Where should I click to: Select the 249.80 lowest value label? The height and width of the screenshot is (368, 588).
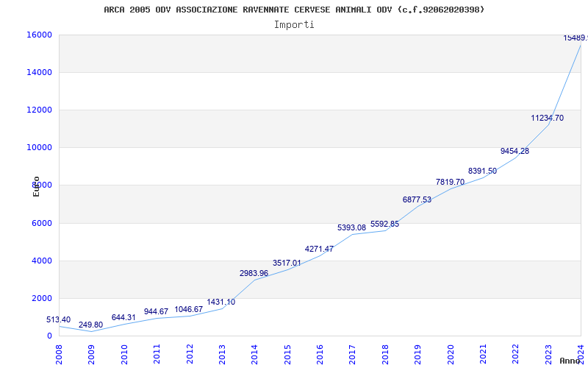point(90,325)
